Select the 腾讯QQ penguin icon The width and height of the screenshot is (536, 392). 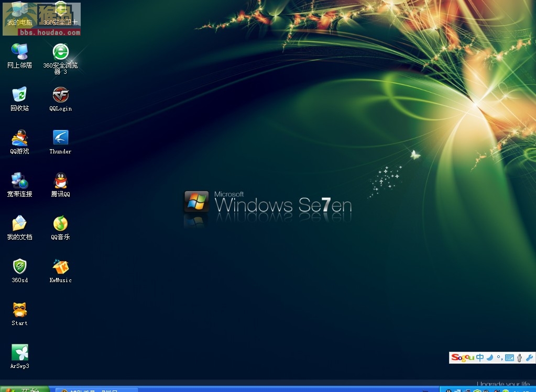coord(60,185)
